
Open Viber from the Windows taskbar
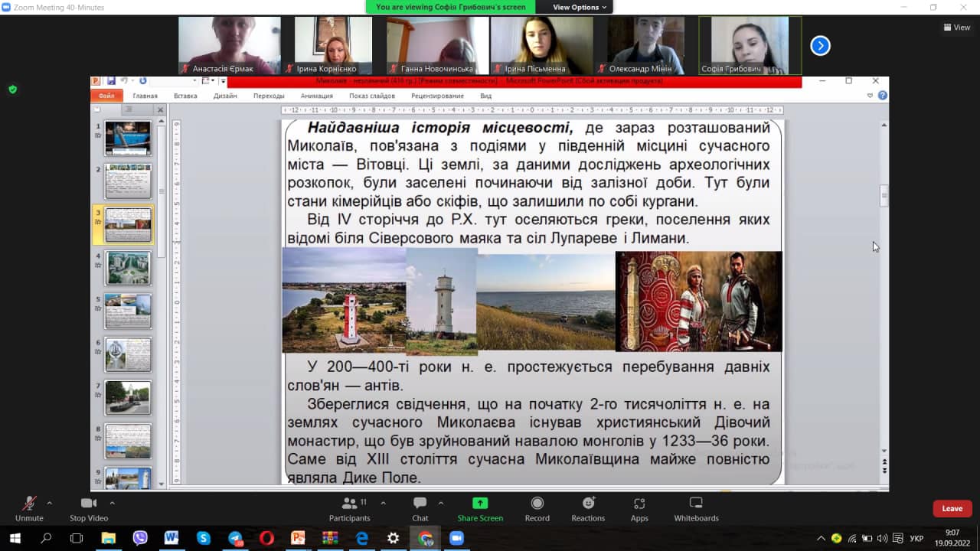(140, 538)
